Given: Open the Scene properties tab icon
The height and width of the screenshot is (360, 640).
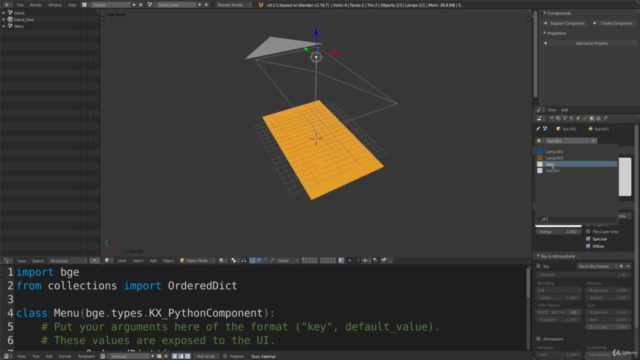Looking at the screenshot, I should click(x=565, y=118).
